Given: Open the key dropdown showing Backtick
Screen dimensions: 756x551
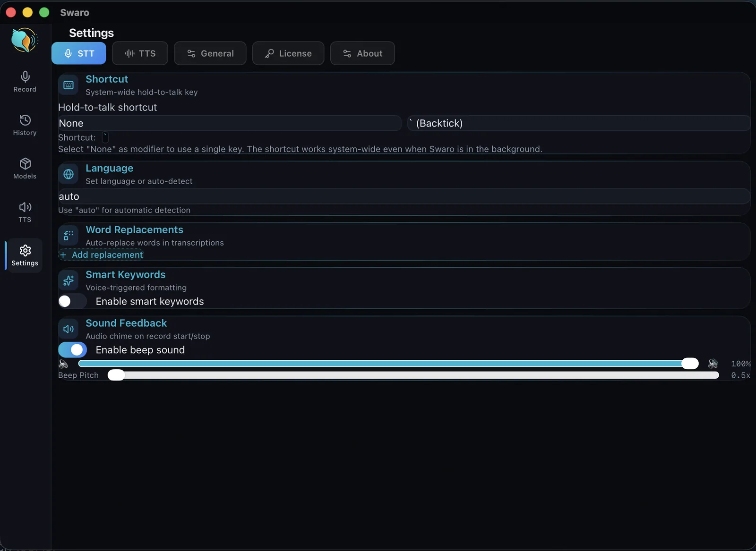Looking at the screenshot, I should click(x=579, y=123).
